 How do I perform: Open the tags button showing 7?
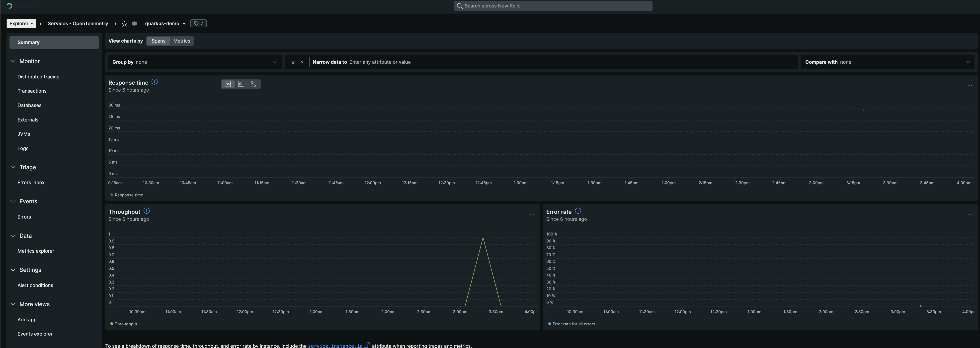(x=198, y=24)
